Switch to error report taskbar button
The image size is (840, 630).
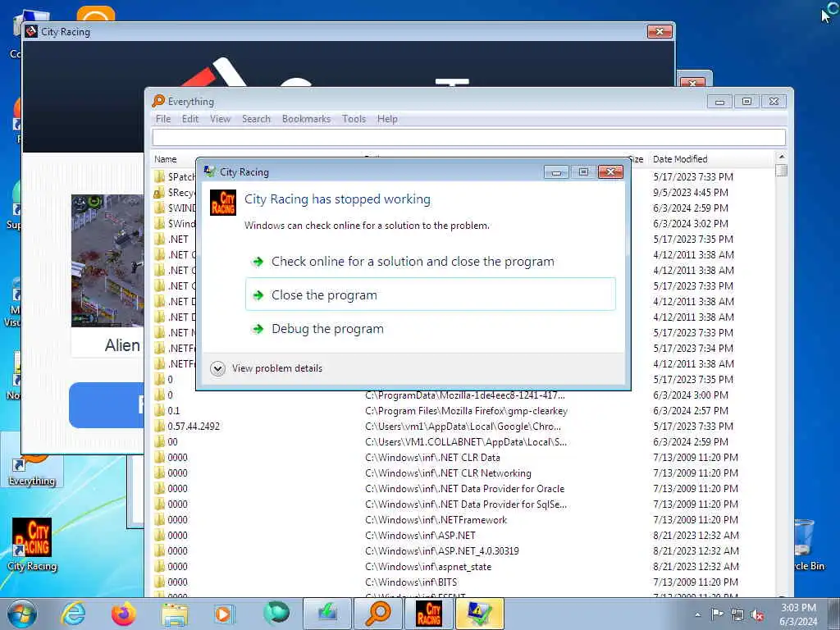tap(479, 614)
